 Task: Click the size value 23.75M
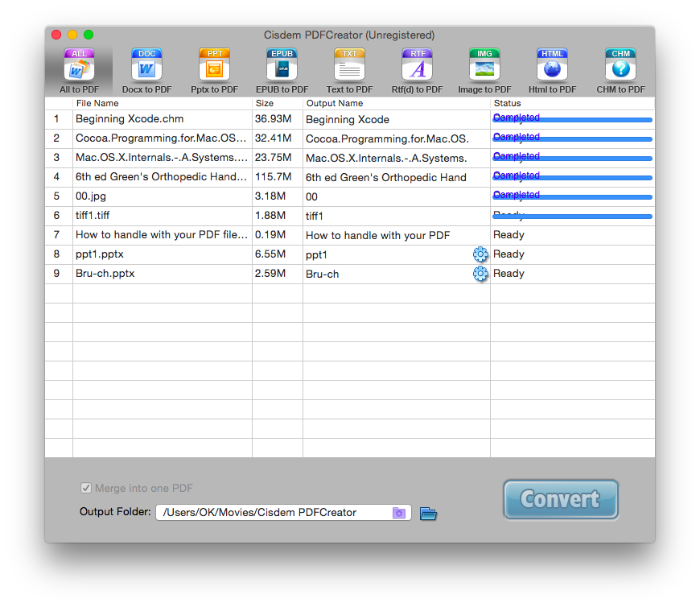(x=274, y=157)
